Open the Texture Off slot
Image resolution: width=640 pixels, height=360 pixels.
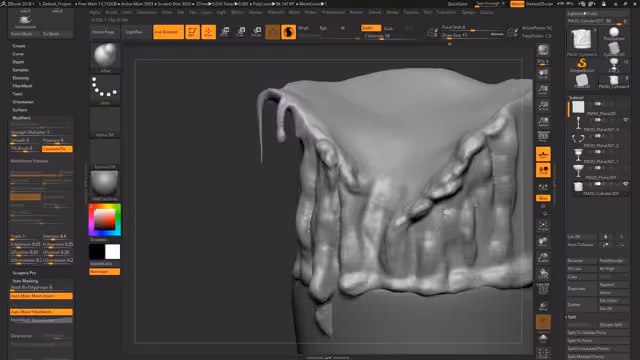pos(105,154)
